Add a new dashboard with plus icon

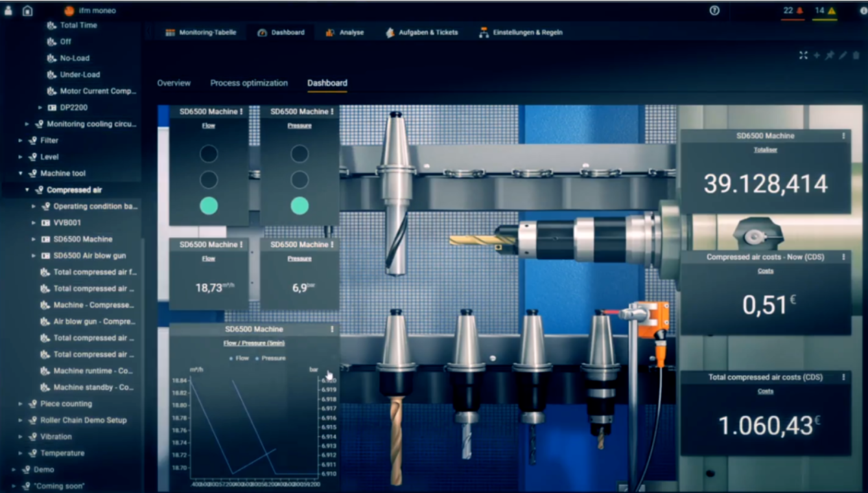(817, 56)
